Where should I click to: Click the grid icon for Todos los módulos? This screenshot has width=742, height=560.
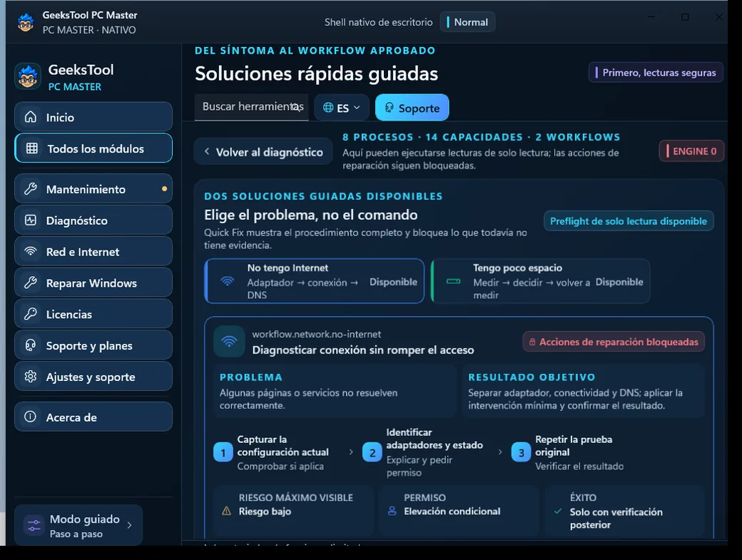tap(31, 148)
